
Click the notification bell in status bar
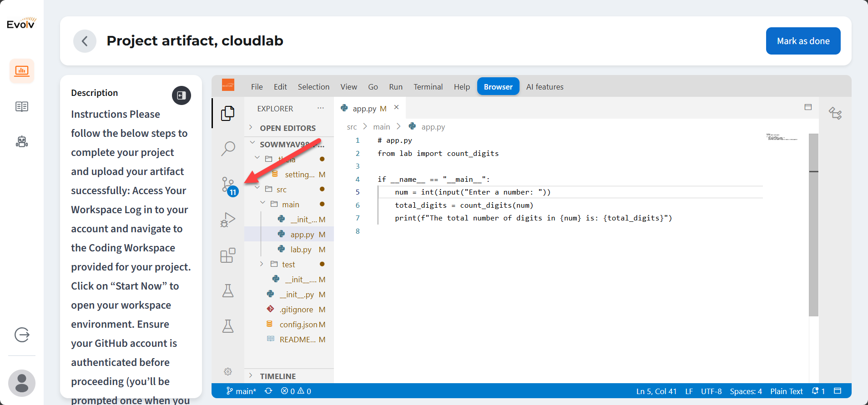[816, 391]
